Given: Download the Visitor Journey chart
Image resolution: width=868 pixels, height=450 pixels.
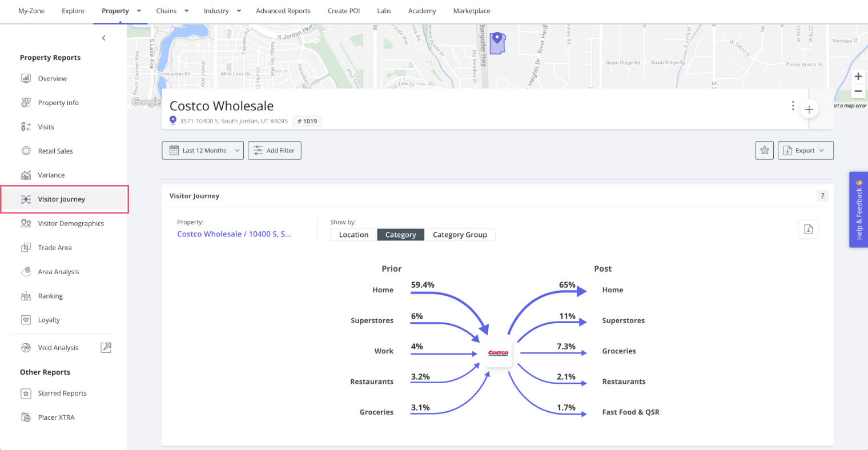Looking at the screenshot, I should 808,229.
